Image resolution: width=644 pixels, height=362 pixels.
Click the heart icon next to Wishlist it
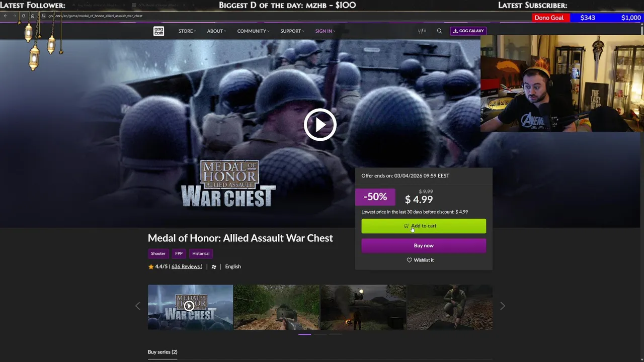409,260
